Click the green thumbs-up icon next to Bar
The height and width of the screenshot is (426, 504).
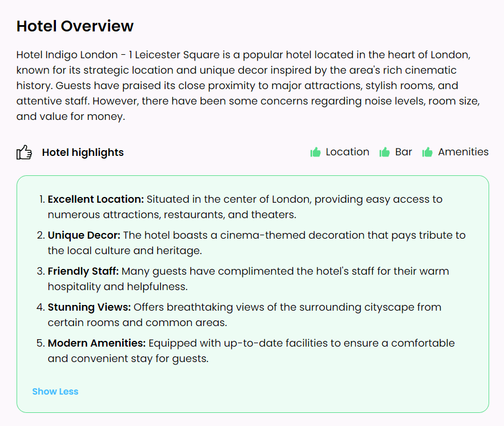click(x=385, y=152)
